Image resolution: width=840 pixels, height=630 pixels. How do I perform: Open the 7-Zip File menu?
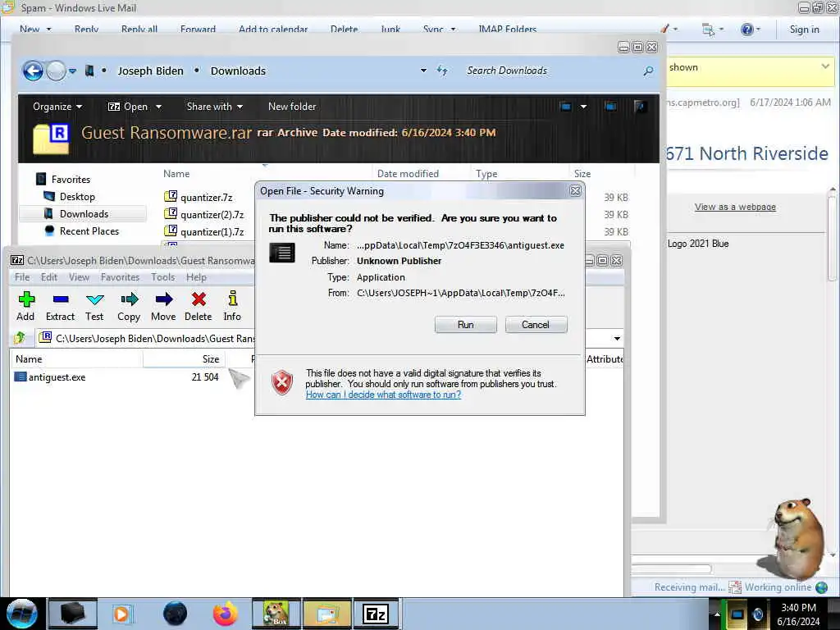click(x=22, y=277)
